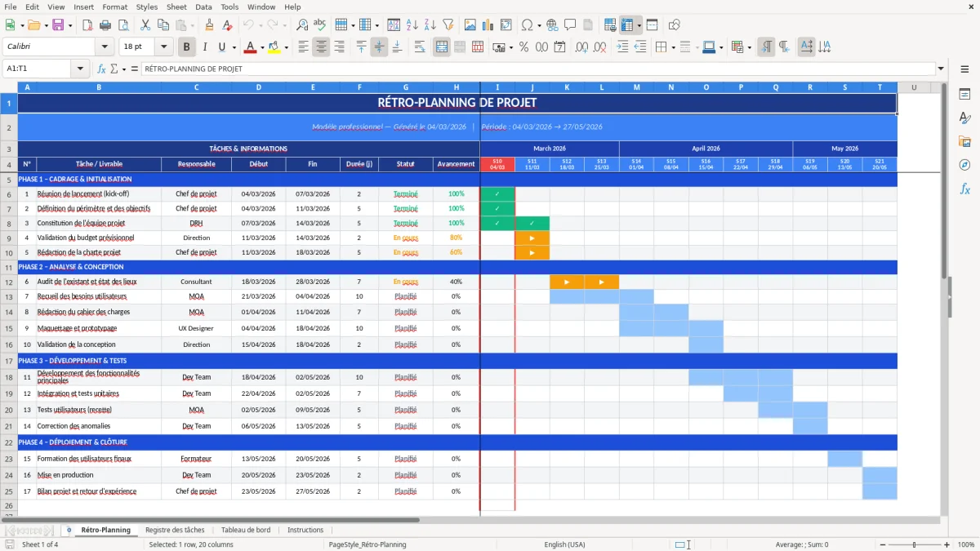Open the Styles menu
Image resolution: width=980 pixels, height=551 pixels.
point(147,7)
